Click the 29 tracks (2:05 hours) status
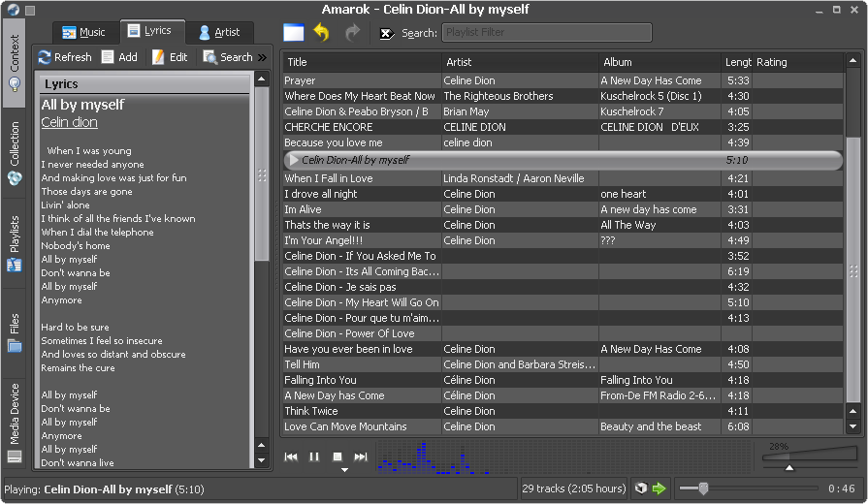Screen dimensions: 868x504 point(573,488)
